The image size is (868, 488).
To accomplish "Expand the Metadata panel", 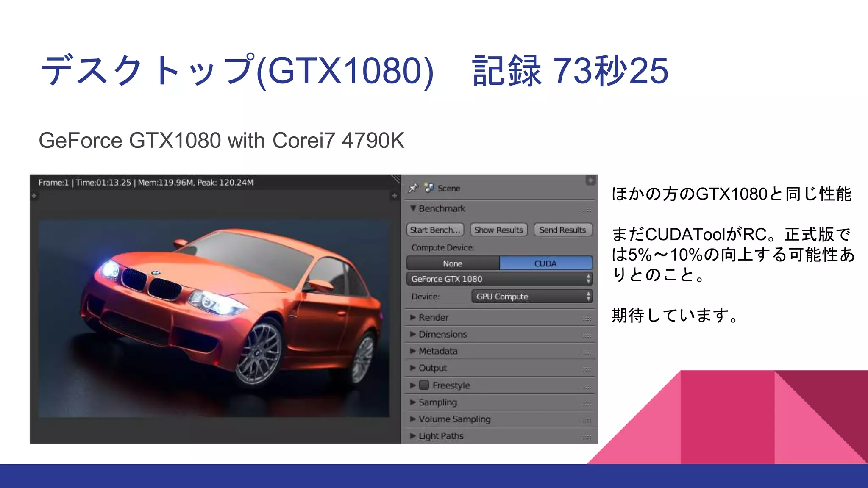I will [x=413, y=351].
